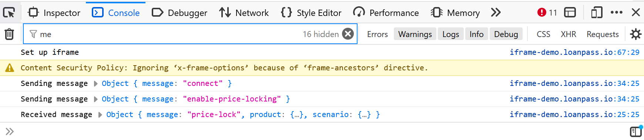Open the Debugger tab
Screen dimensions: 644x140
pyautogui.click(x=180, y=13)
